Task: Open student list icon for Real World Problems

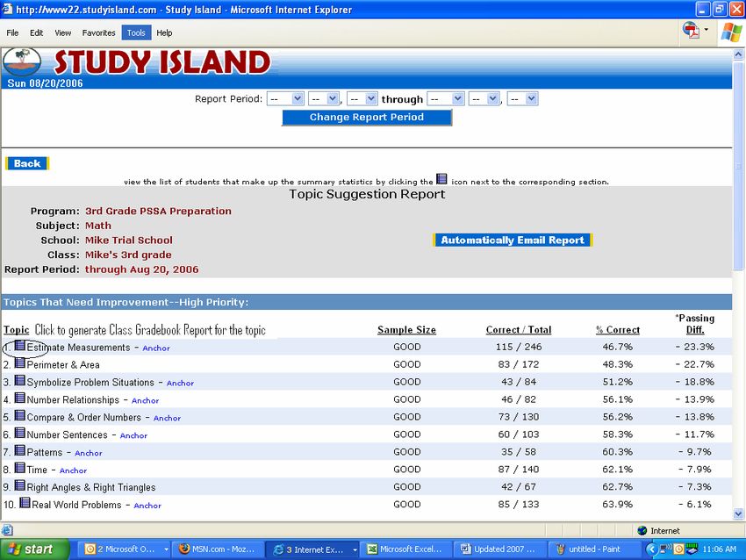Action: tap(25, 503)
